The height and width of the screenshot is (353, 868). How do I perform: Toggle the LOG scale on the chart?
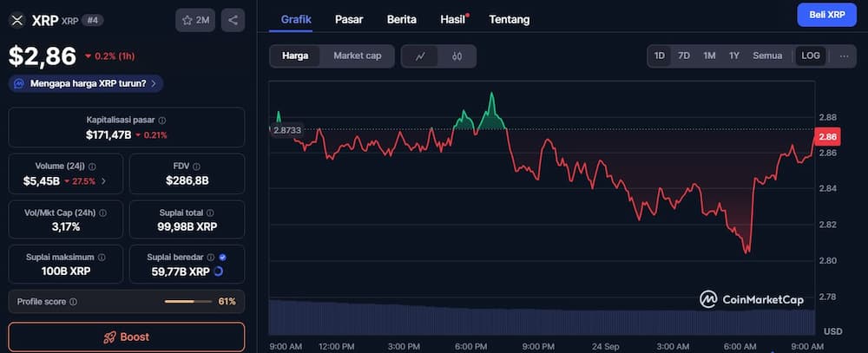tap(811, 56)
